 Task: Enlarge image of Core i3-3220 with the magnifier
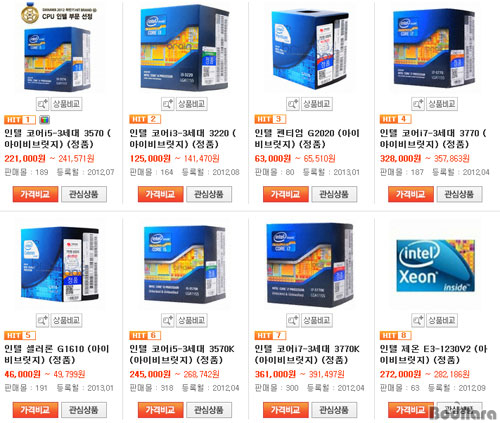168,104
